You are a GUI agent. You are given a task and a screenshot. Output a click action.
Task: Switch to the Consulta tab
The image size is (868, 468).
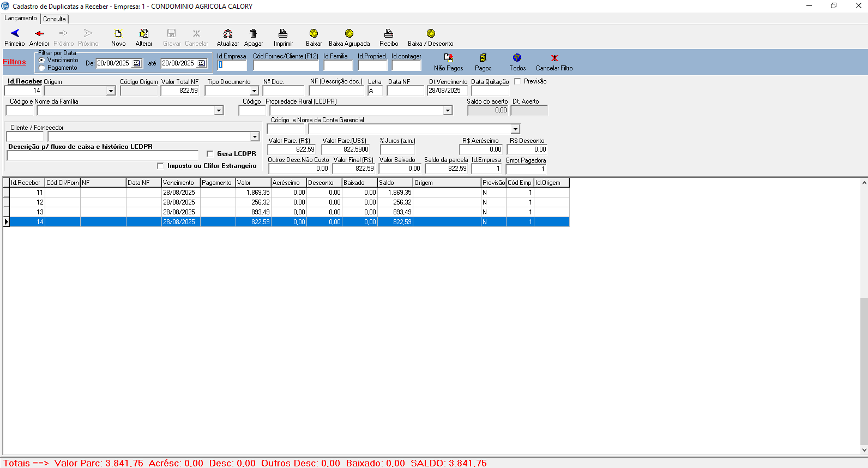tap(55, 19)
